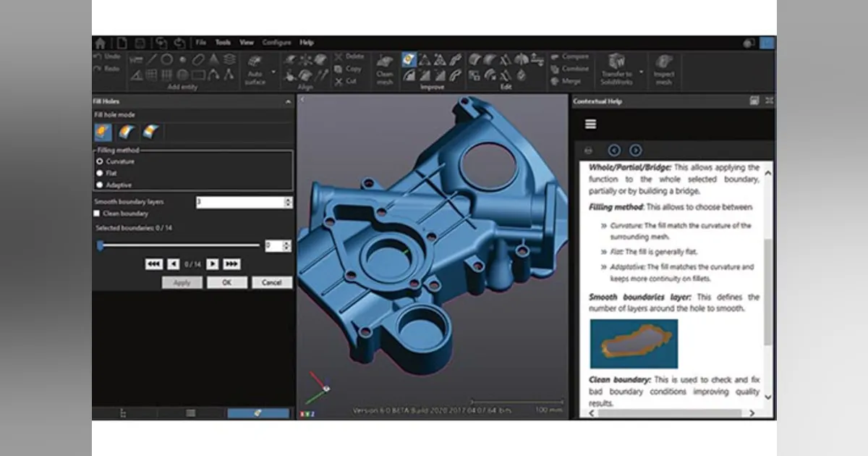Open the File menu
This screenshot has width=868, height=456.
200,43
